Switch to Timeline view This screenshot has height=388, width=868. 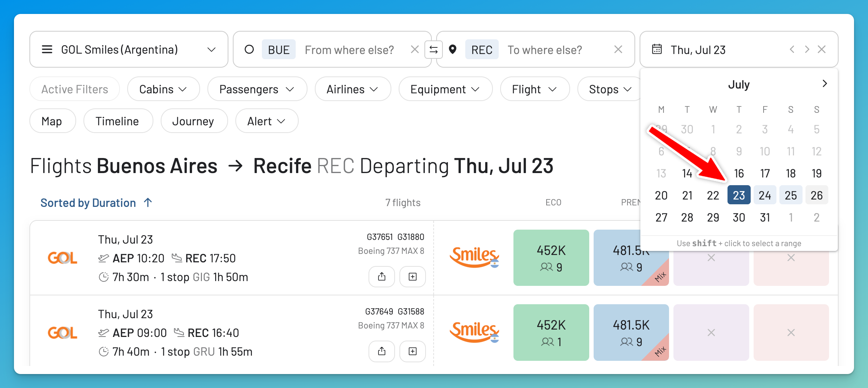pos(118,121)
